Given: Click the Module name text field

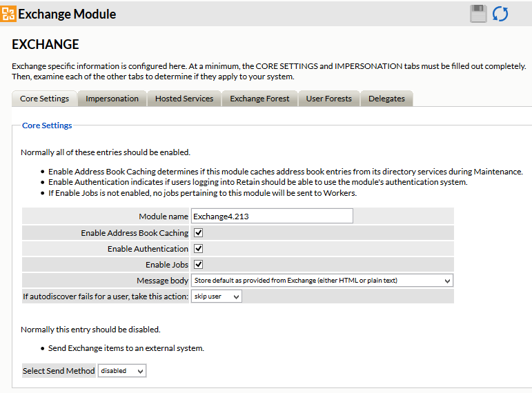Looking at the screenshot, I should tap(272, 216).
